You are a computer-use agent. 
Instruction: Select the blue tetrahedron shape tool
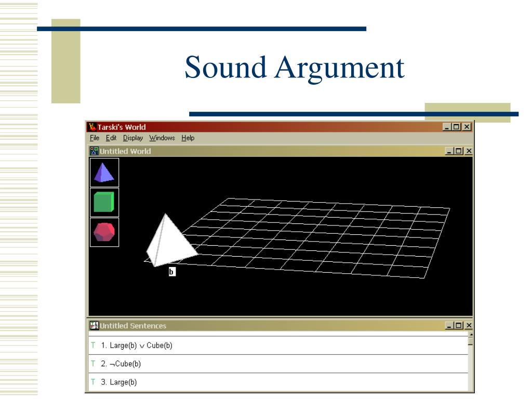104,172
